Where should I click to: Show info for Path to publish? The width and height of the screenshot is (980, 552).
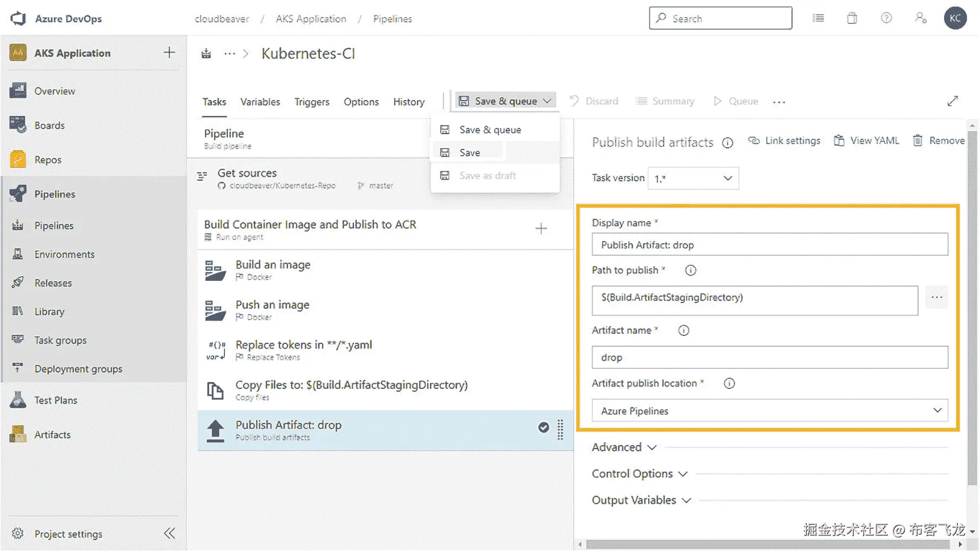point(690,271)
